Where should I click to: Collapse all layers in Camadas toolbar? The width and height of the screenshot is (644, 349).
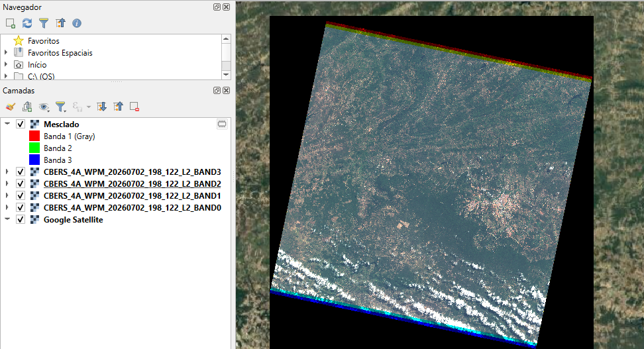point(119,107)
